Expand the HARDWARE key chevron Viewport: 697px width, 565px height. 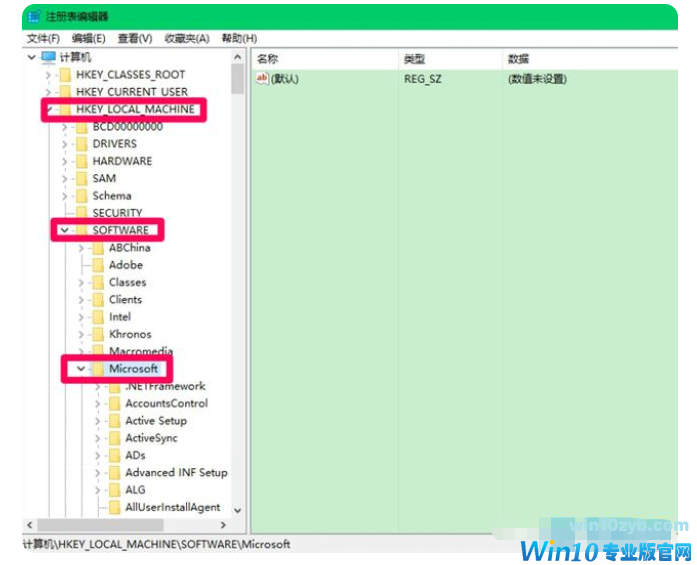click(x=64, y=161)
